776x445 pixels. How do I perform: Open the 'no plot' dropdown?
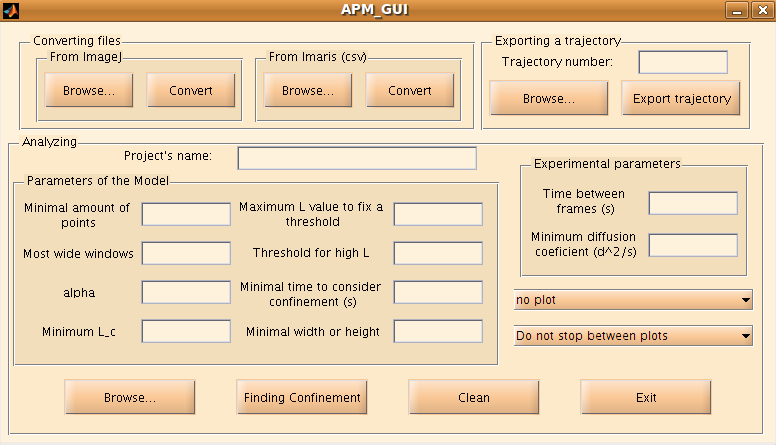tap(633, 300)
